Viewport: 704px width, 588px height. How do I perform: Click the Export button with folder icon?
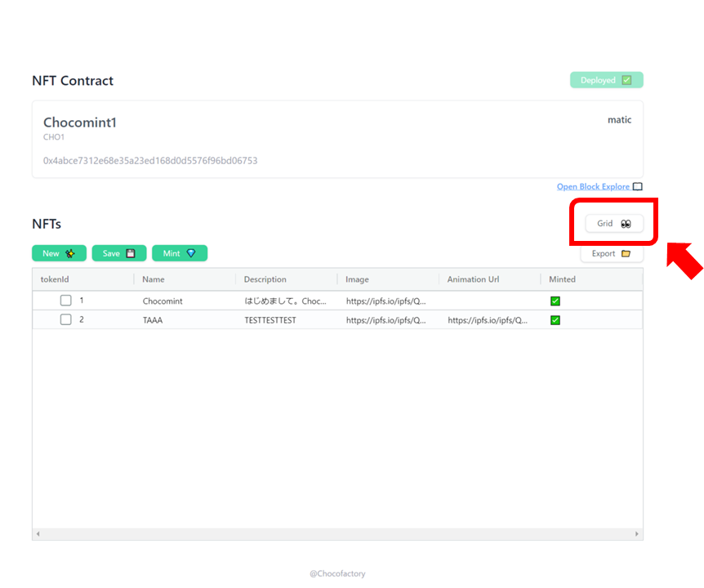click(612, 254)
